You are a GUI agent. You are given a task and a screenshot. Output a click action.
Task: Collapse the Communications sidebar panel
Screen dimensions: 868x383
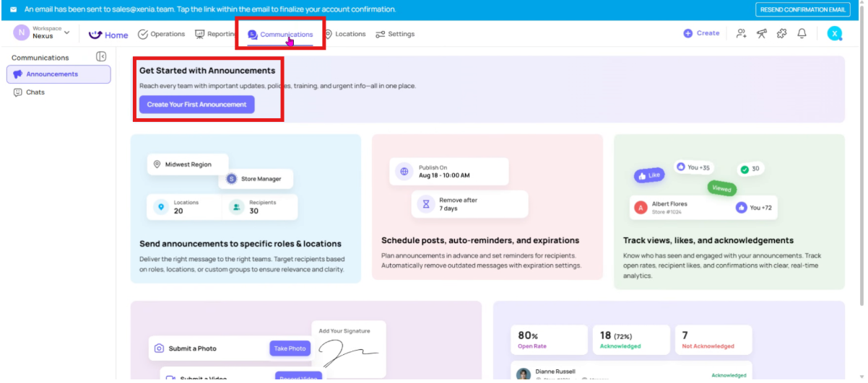[x=101, y=57]
